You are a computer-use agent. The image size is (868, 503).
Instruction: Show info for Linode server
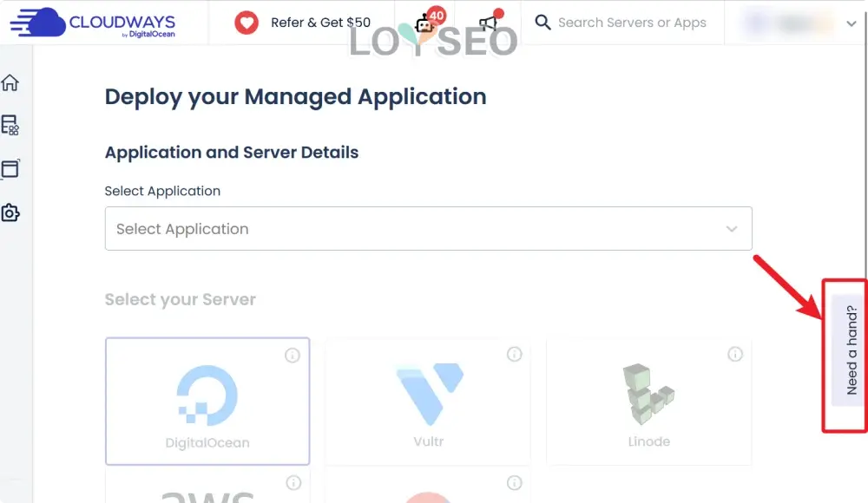point(735,354)
